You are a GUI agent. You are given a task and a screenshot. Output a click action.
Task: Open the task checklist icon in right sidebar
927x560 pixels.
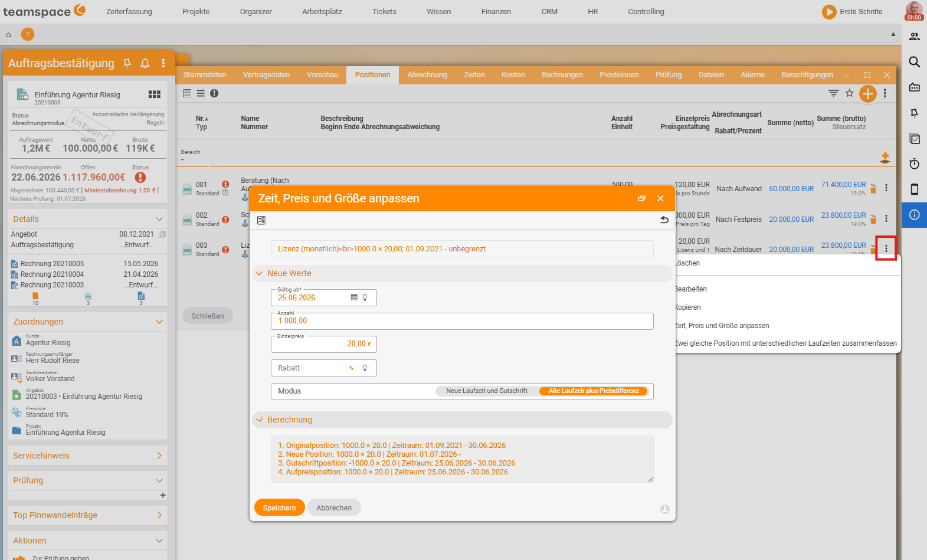click(x=915, y=139)
